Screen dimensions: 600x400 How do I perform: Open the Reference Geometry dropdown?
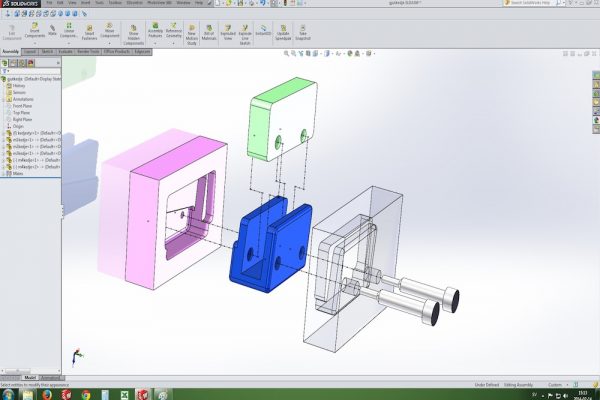173,32
